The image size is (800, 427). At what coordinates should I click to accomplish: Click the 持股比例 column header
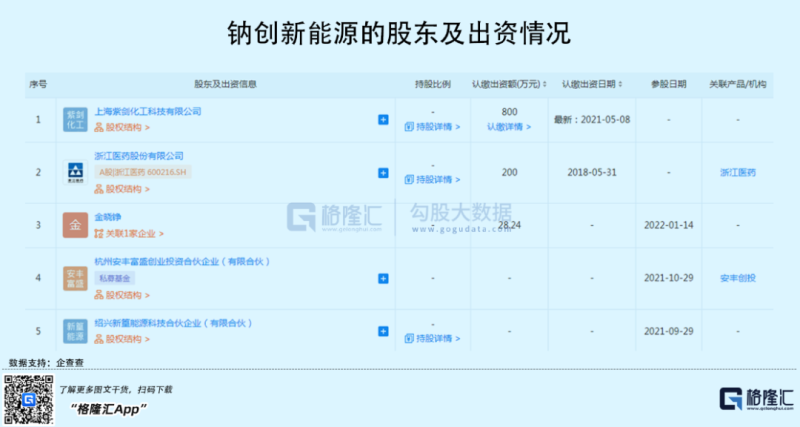pos(433,84)
